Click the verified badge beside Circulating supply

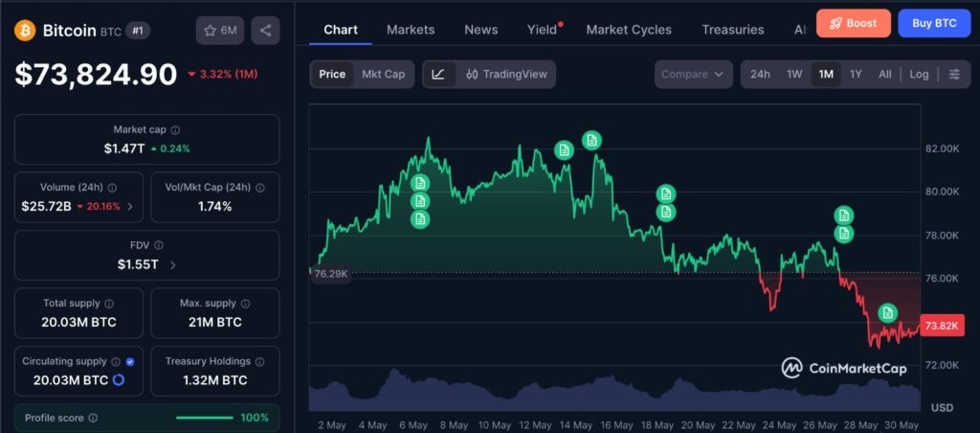tap(130, 362)
